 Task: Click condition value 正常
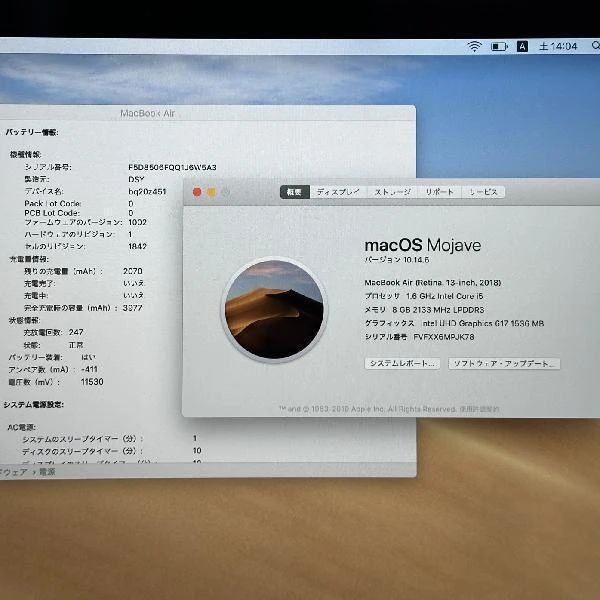[x=76, y=345]
